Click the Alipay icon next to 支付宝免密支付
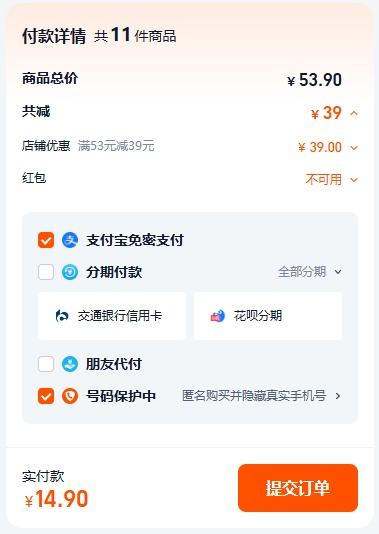The width and height of the screenshot is (379, 534). click(x=70, y=240)
